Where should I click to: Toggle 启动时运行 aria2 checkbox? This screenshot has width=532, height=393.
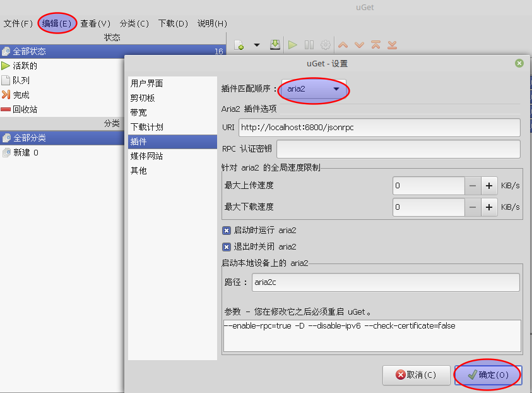227,231
